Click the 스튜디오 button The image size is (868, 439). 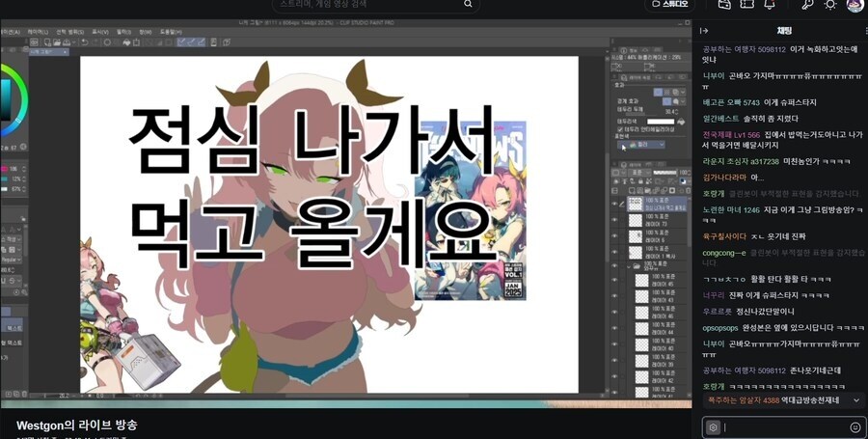tap(670, 4)
